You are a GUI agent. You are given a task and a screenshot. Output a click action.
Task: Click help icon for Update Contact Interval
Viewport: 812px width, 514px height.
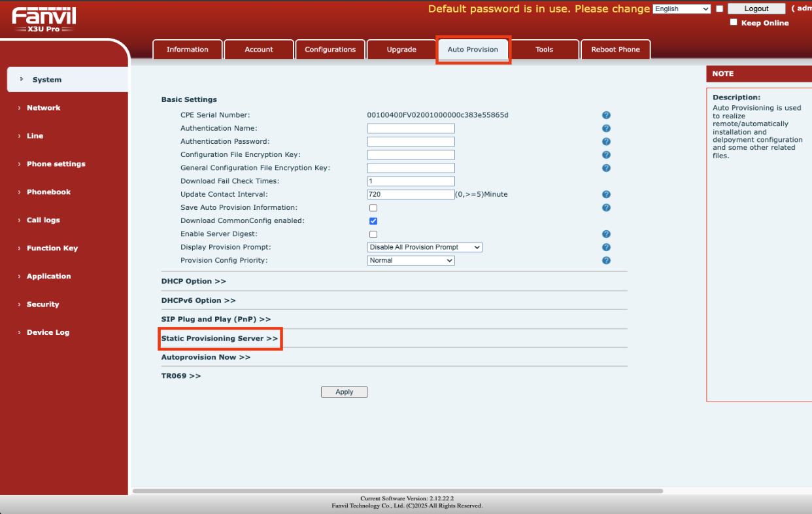606,195
